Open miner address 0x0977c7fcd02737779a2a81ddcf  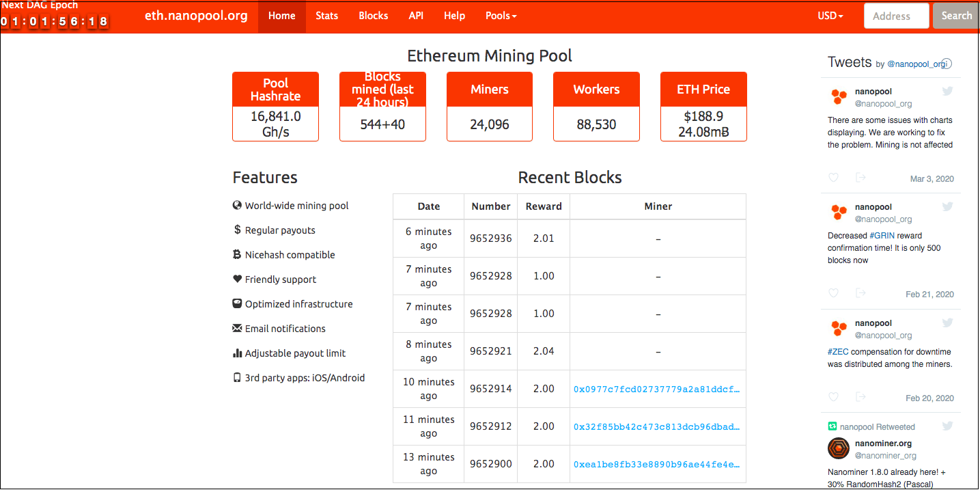point(656,389)
